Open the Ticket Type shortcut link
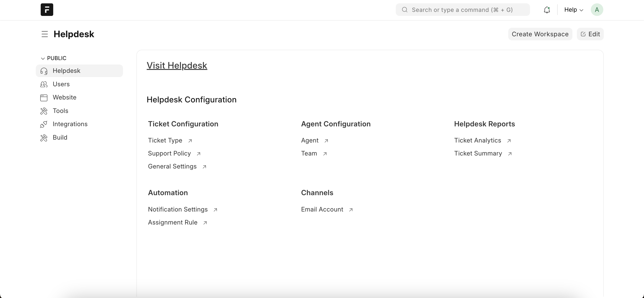This screenshot has height=298, width=644. [165, 140]
